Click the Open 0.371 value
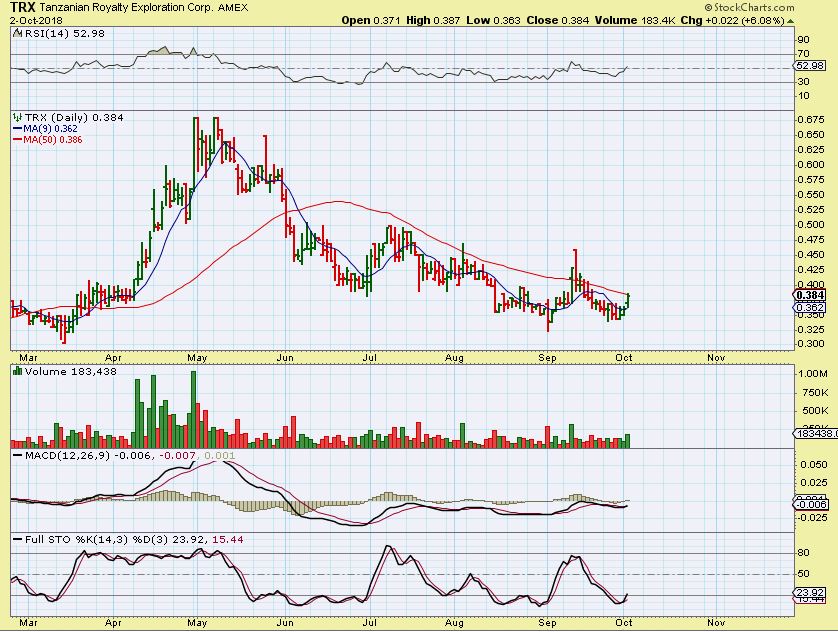 (371, 20)
